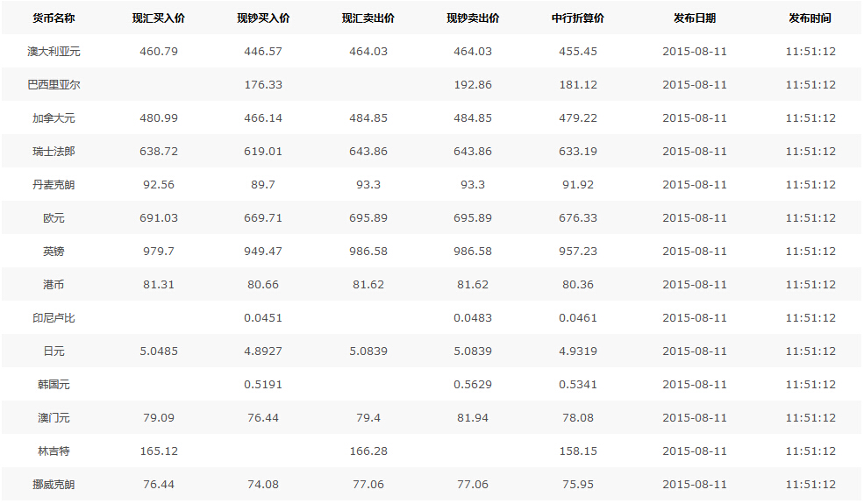Screen dimensions: 864x504
Task: Click the 货币名称 column header
Action: [54, 18]
